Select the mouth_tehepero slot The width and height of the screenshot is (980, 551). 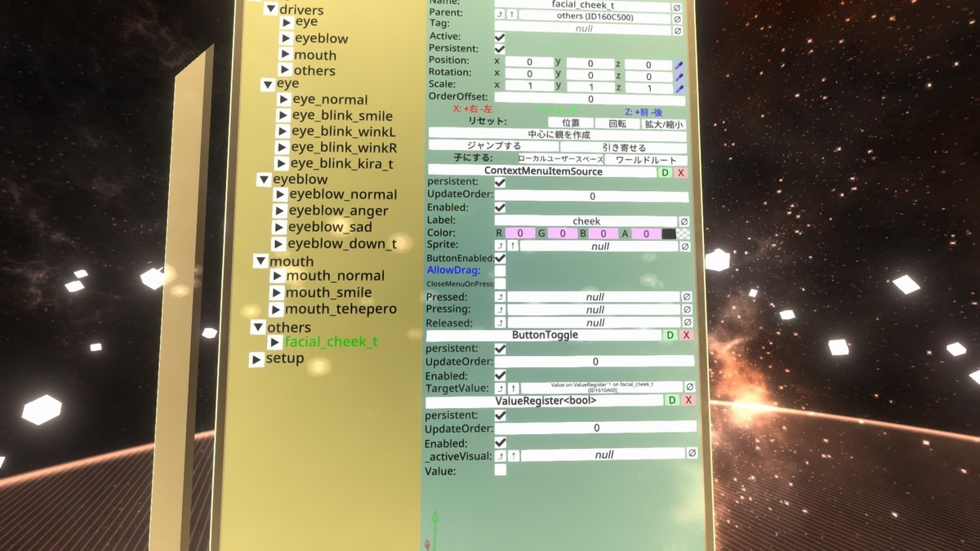[x=341, y=309]
